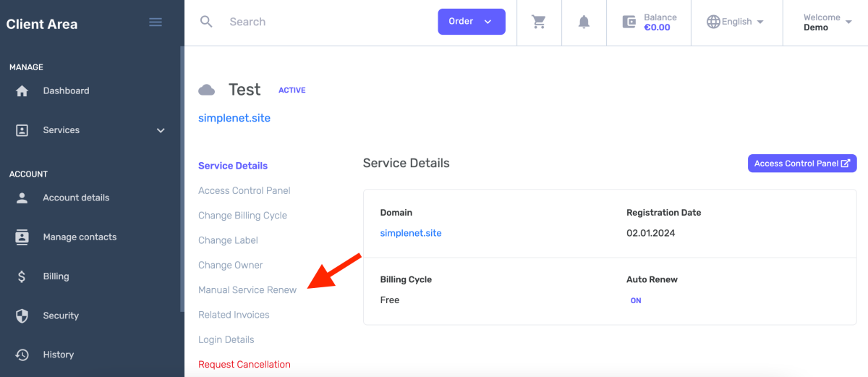Click the hamburger menu icon in sidebar header

[x=156, y=22]
